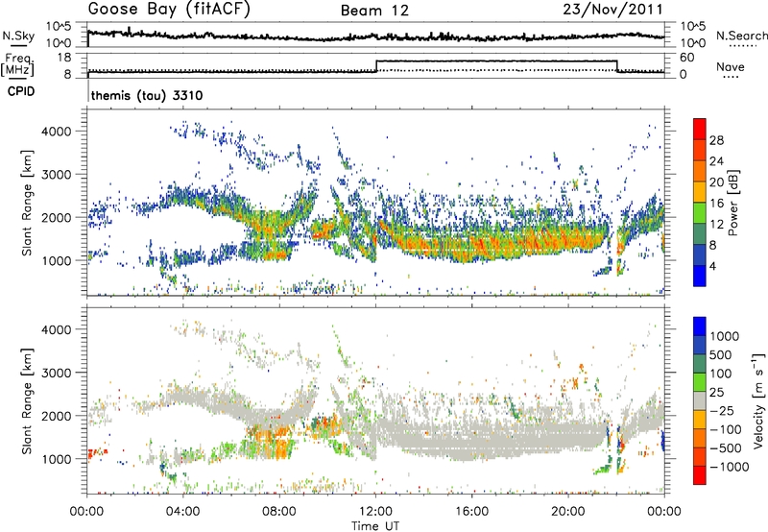Screen dimensions: 768x532
Task: Select the Freq. [MHz] axis label
Action: click(x=19, y=64)
